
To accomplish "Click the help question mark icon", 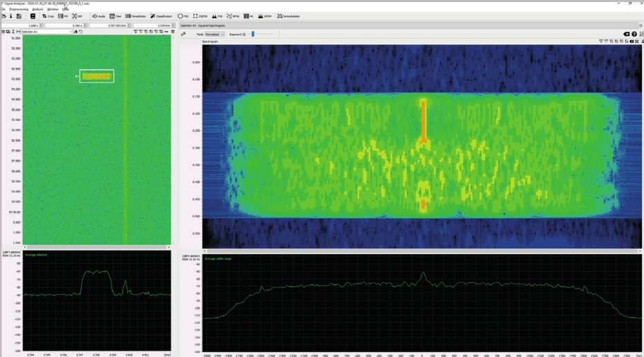I will coord(634,34).
